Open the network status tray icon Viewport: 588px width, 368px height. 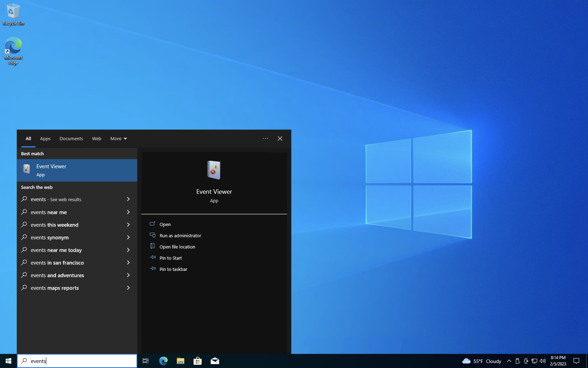(534, 361)
